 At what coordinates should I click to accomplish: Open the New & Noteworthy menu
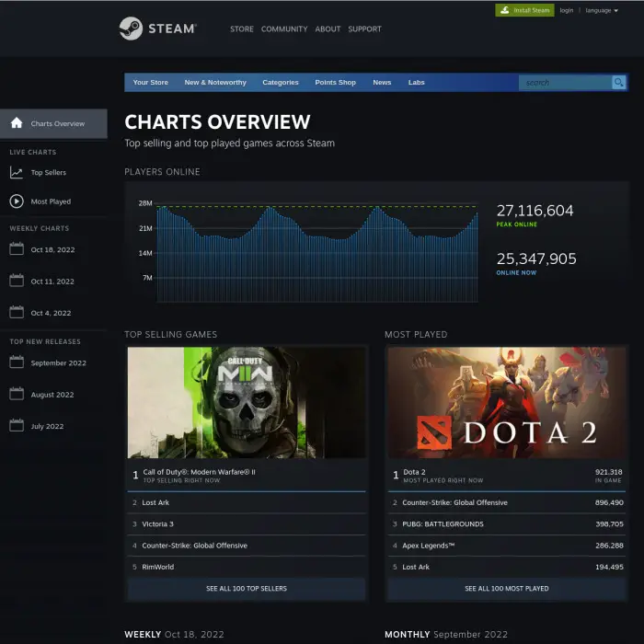[x=215, y=82]
